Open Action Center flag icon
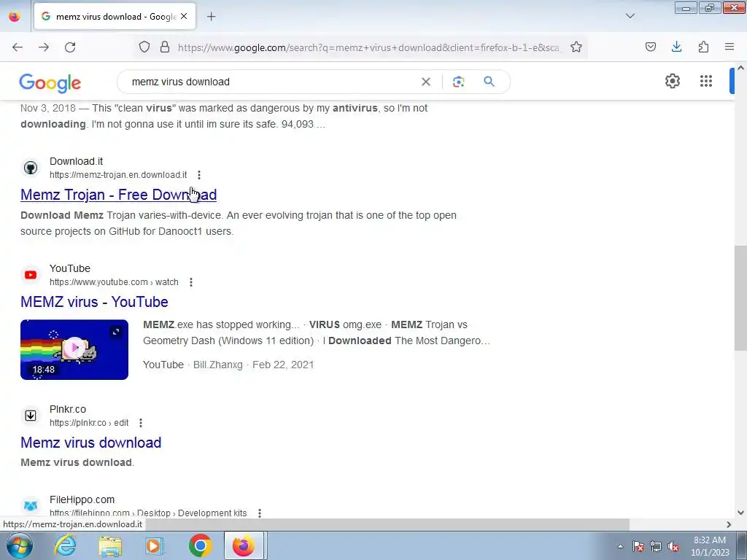The image size is (747, 560). point(638,546)
